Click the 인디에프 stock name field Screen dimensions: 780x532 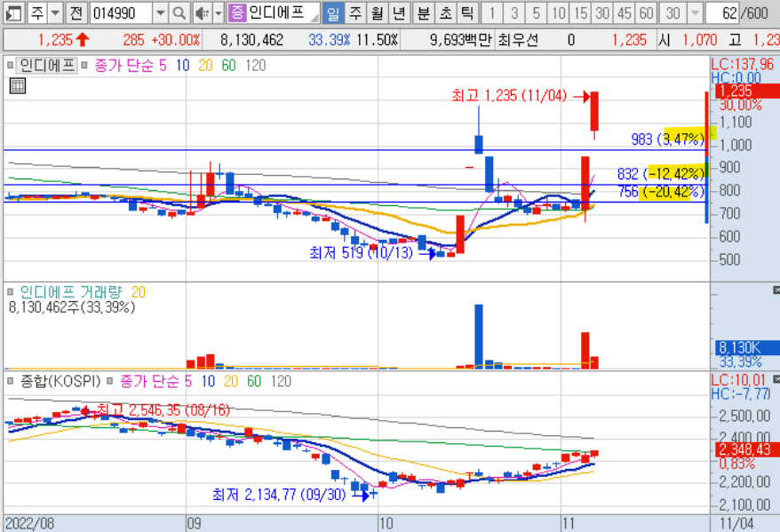[x=283, y=12]
